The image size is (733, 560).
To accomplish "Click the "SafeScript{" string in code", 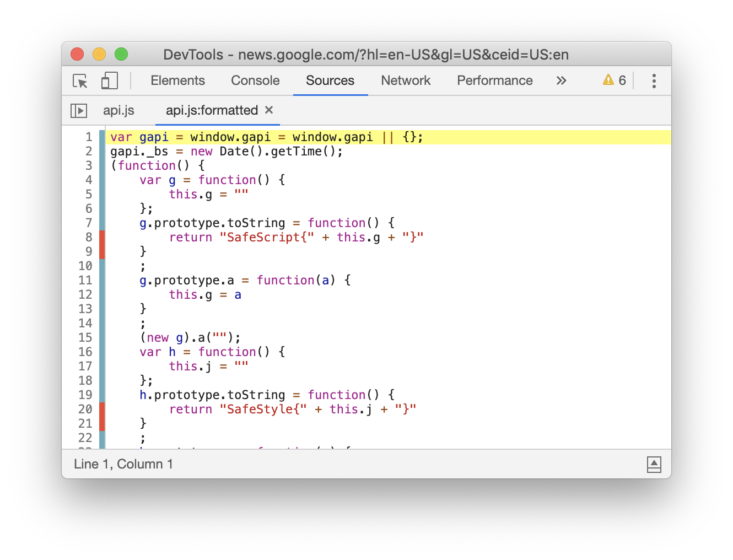I will (267, 237).
